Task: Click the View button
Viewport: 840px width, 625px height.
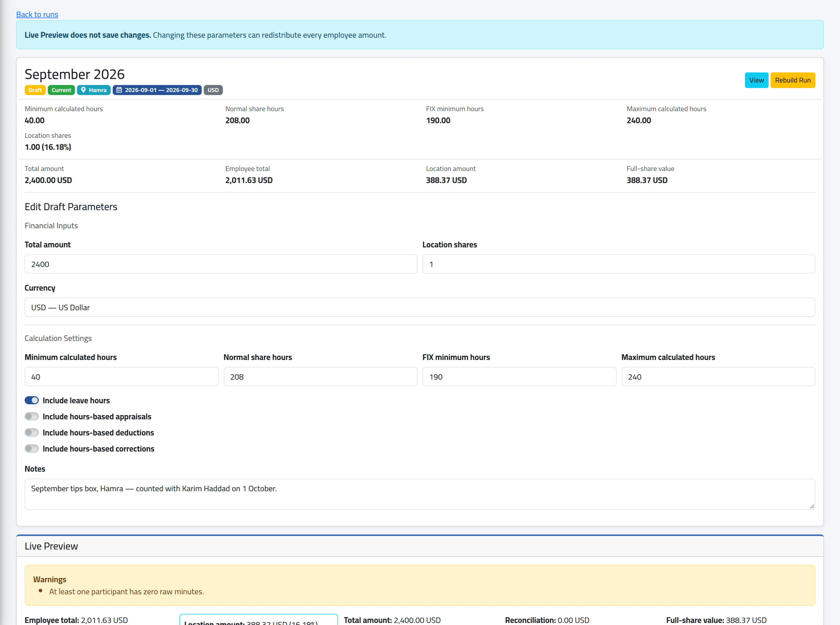Action: (757, 80)
